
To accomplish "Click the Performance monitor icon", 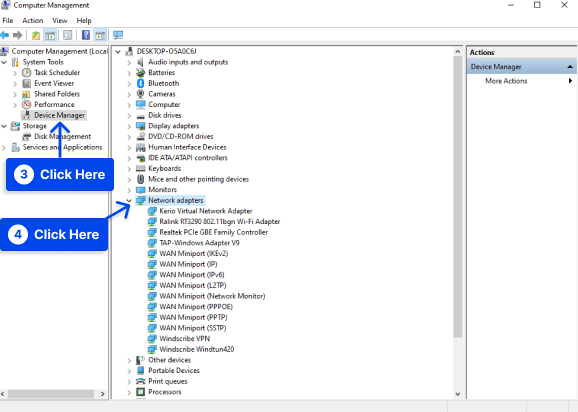I will (x=26, y=105).
